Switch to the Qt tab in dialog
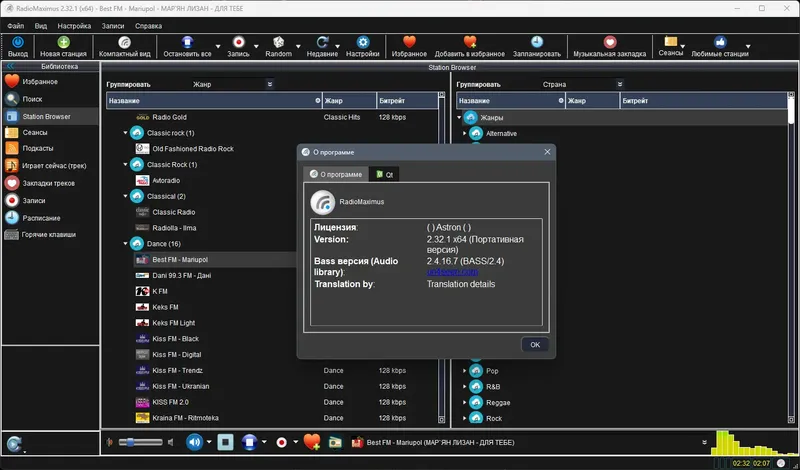 pos(384,175)
